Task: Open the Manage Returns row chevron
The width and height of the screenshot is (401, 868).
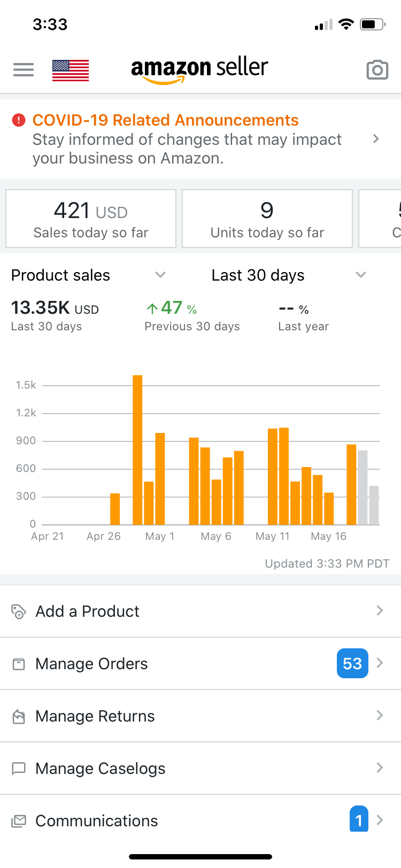Action: tap(380, 716)
